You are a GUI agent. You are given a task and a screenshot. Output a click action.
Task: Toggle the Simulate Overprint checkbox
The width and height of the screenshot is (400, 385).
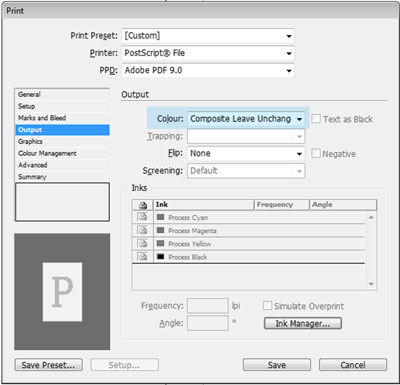267,306
